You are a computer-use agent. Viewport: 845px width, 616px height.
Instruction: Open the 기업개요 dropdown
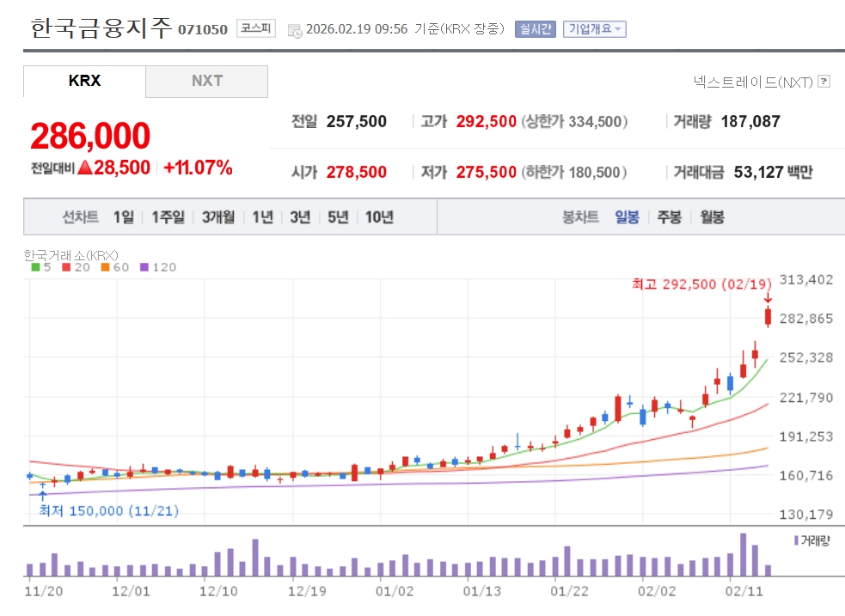coord(595,29)
